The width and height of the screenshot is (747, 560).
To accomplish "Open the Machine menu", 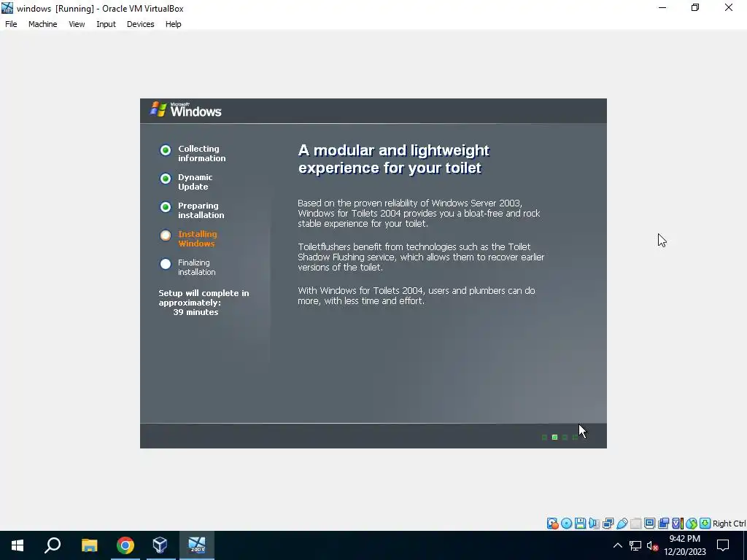I will (43, 24).
